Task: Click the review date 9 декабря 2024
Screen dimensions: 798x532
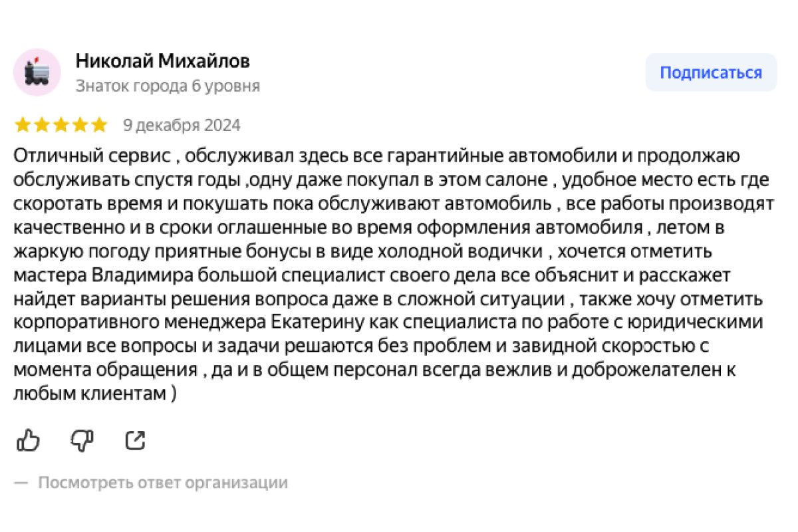Action: [x=182, y=125]
